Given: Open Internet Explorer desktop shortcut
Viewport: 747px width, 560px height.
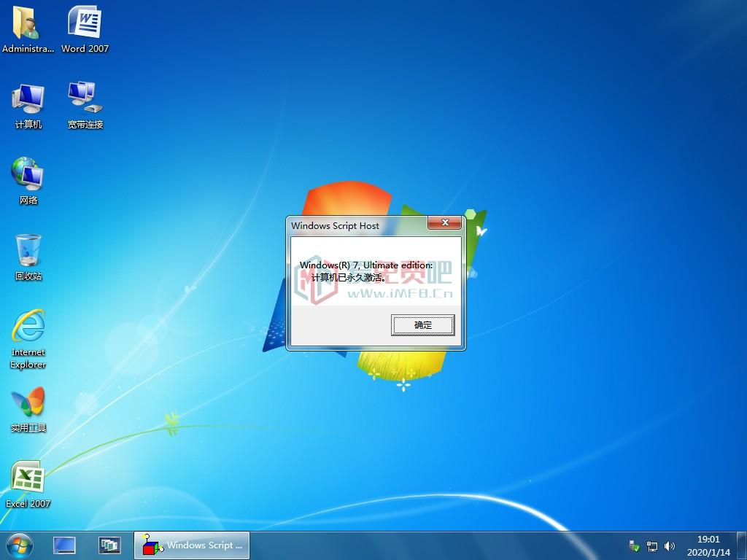Looking at the screenshot, I should 28,339.
